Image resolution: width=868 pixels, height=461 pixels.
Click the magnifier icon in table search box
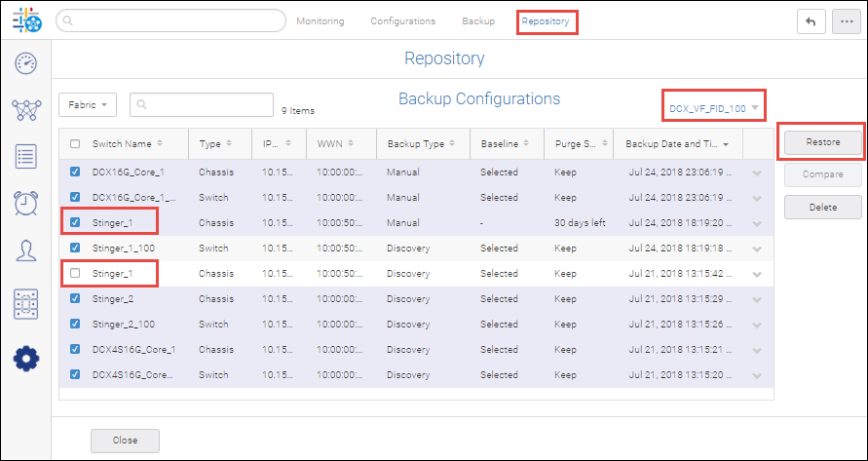tap(141, 104)
